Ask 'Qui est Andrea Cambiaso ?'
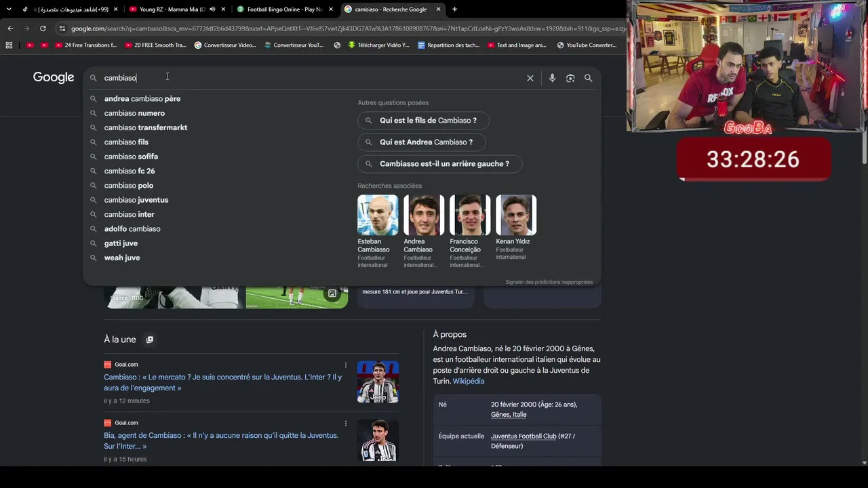This screenshot has width=868, height=488. pyautogui.click(x=422, y=142)
